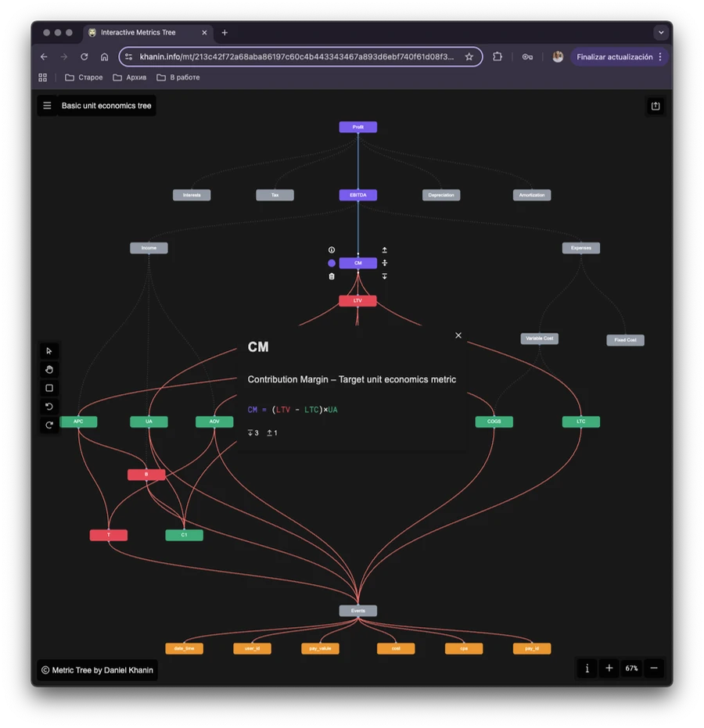Select the rectangle tool in left toolbar

click(49, 388)
